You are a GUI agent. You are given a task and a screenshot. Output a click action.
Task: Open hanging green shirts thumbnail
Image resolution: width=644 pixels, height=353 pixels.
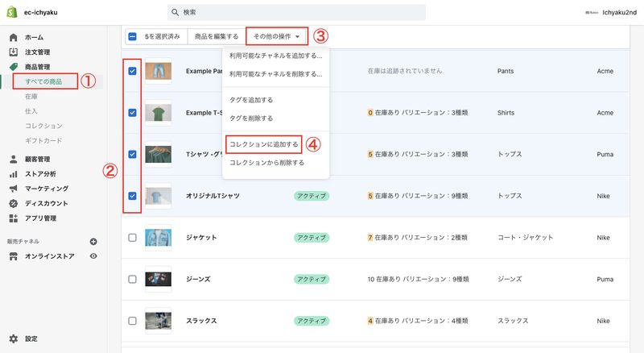pos(158,154)
